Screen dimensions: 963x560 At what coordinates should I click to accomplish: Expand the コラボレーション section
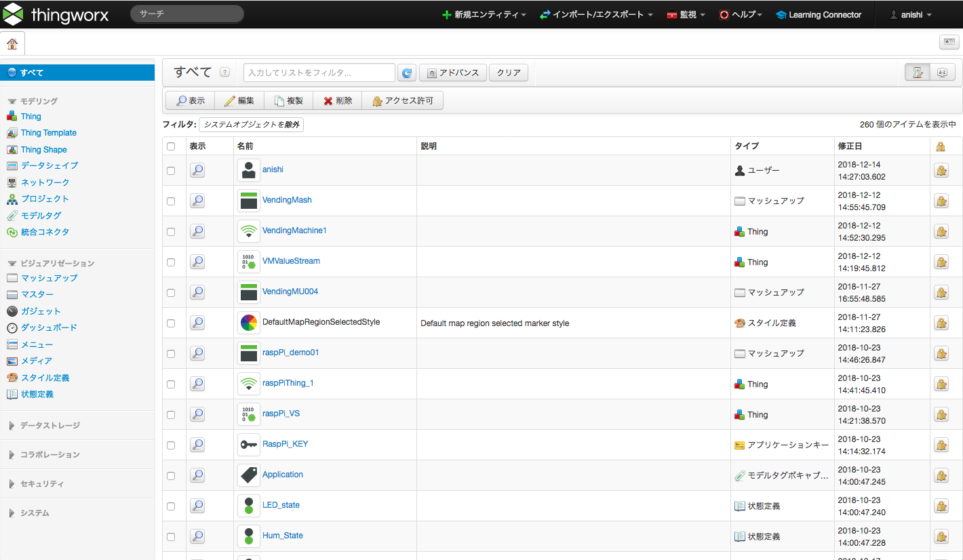point(45,454)
